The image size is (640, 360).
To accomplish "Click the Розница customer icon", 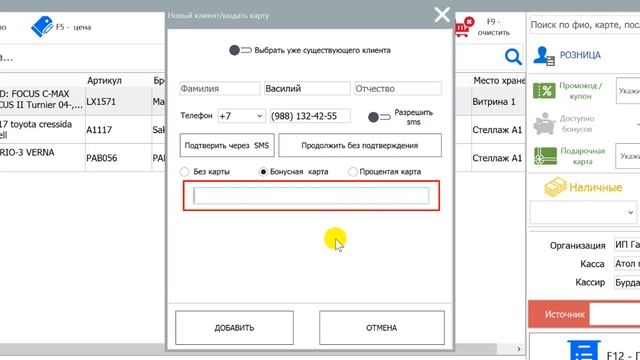I will click(x=544, y=56).
